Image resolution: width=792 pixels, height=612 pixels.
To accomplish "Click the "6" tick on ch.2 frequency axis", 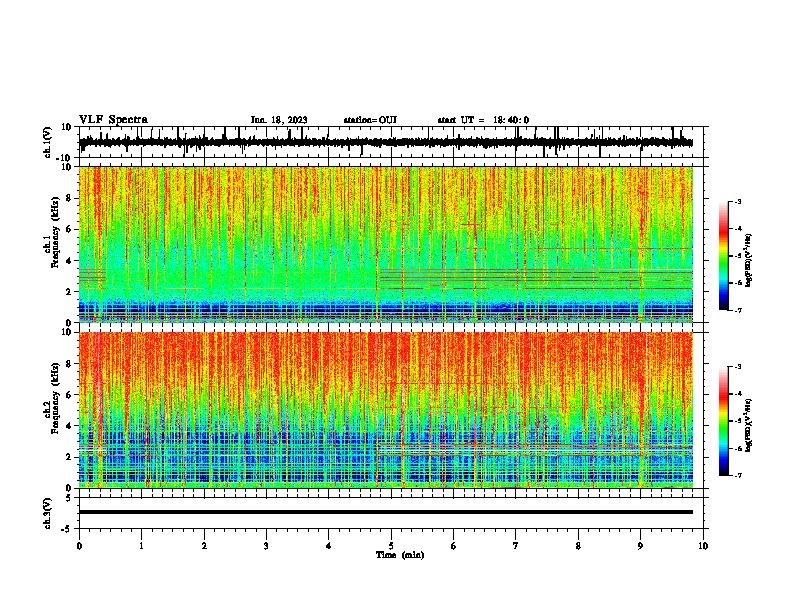I will point(69,395).
